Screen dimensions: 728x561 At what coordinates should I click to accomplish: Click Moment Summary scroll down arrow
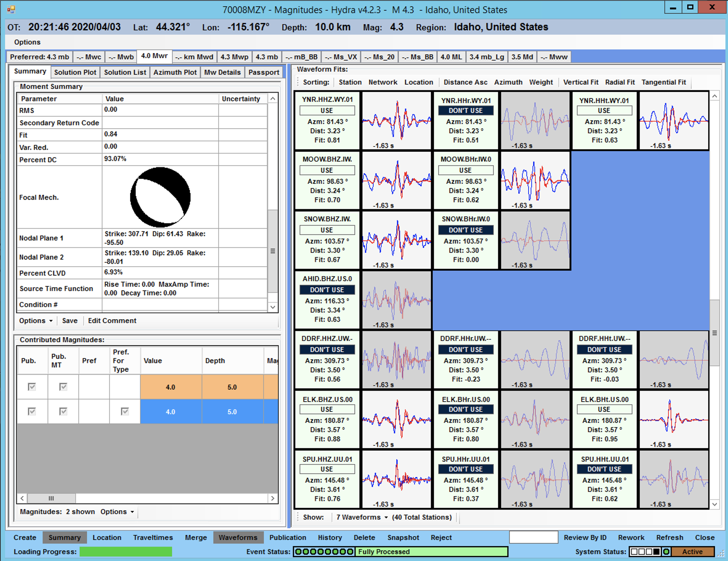pos(273,307)
